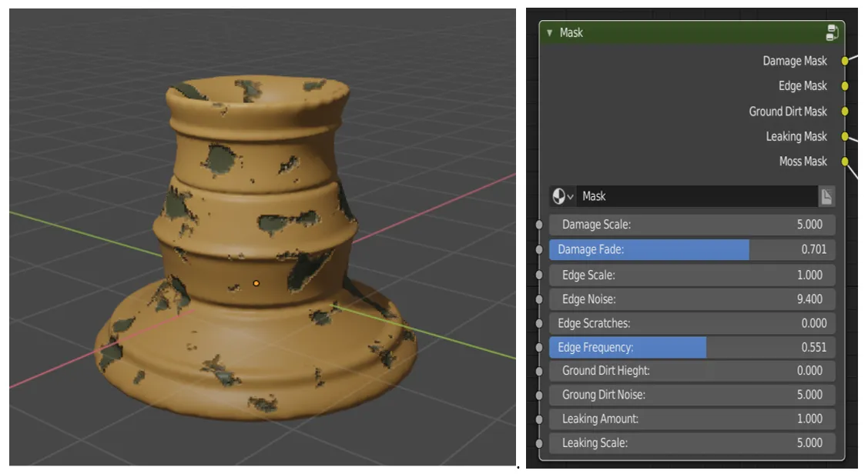Screen dimensions: 868x474
Task: Click the Edge Noise value field
Action: [x=692, y=299]
